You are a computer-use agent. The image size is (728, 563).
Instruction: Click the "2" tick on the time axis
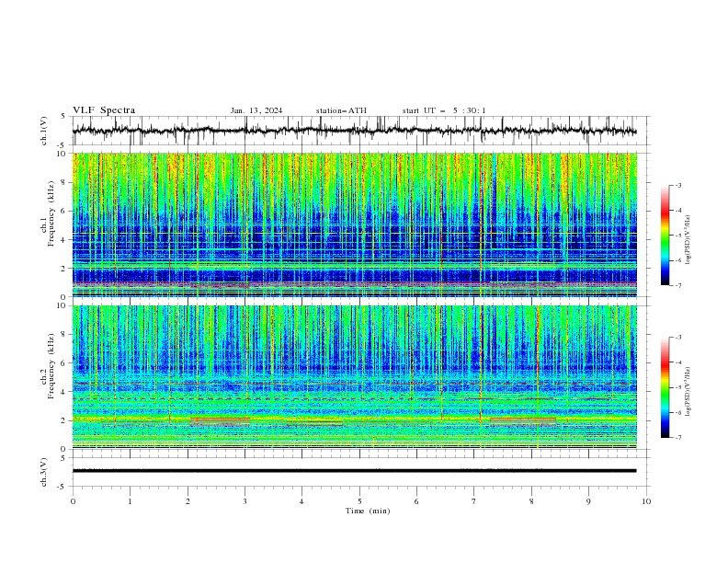point(188,501)
